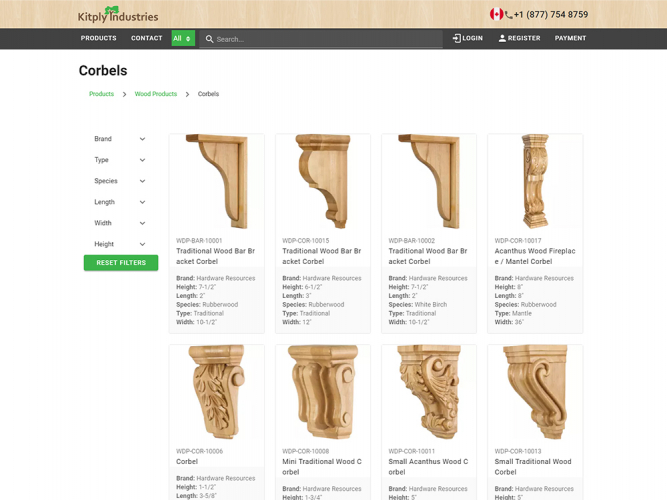Open the WDP-BAR-10001 corbel image
667x500 pixels.
tap(217, 182)
